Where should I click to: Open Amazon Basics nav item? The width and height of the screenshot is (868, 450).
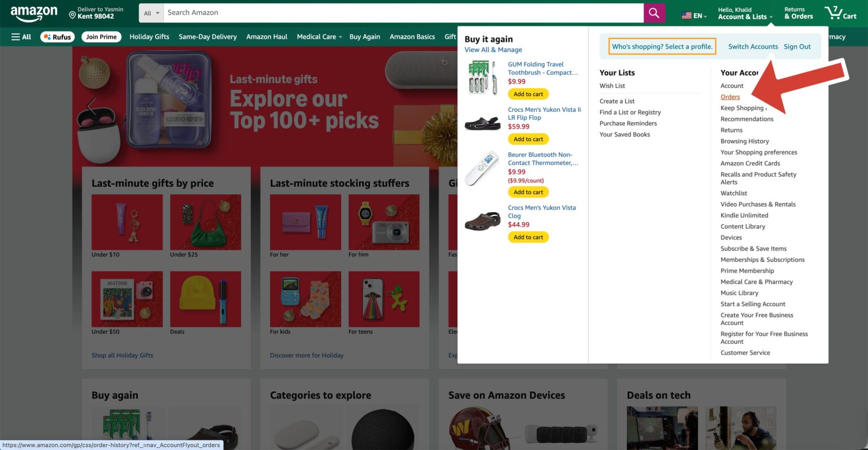[412, 37]
